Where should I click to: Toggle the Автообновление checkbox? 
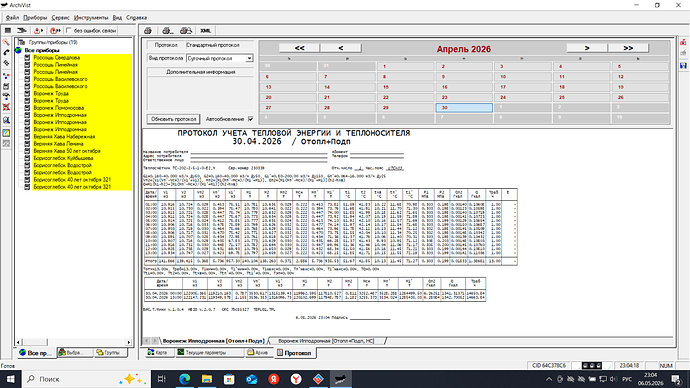point(250,119)
